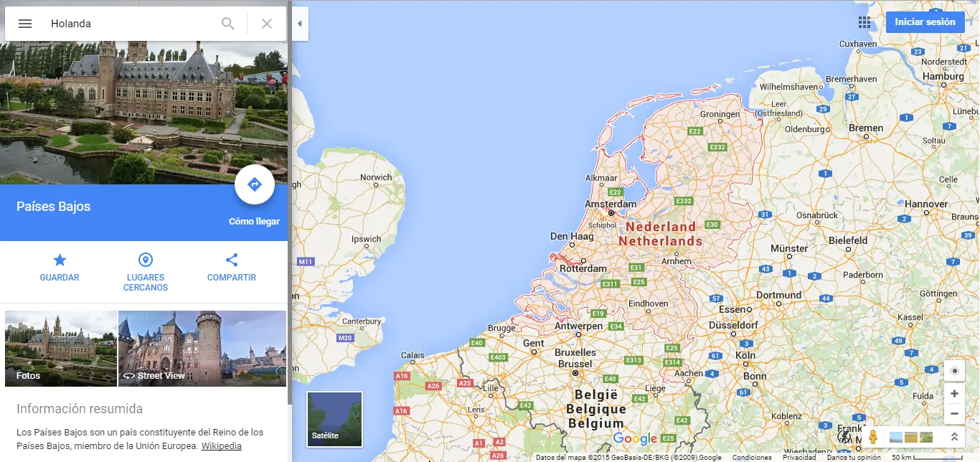The width and height of the screenshot is (980, 462).
Task: Share via COMPARTIR icon
Action: [232, 267]
